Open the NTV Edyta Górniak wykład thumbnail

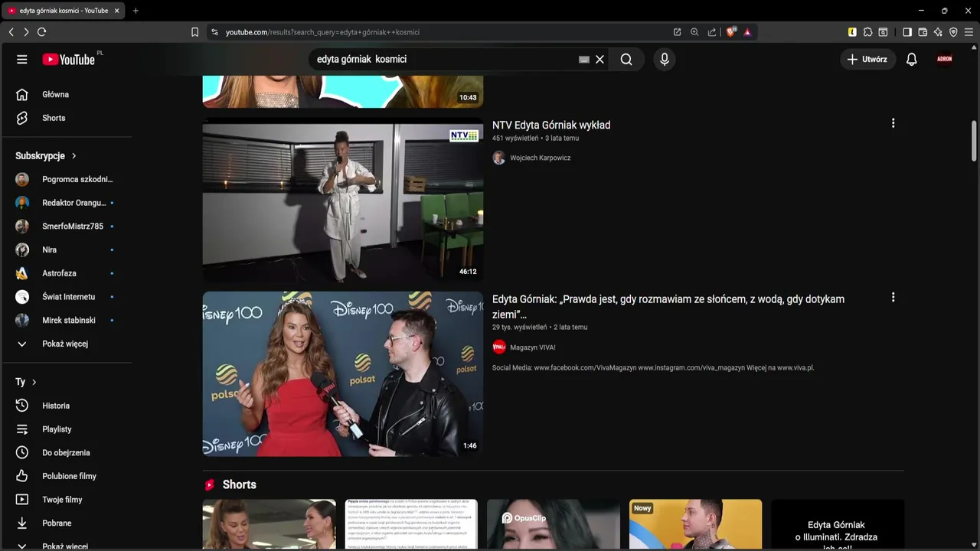(x=343, y=203)
